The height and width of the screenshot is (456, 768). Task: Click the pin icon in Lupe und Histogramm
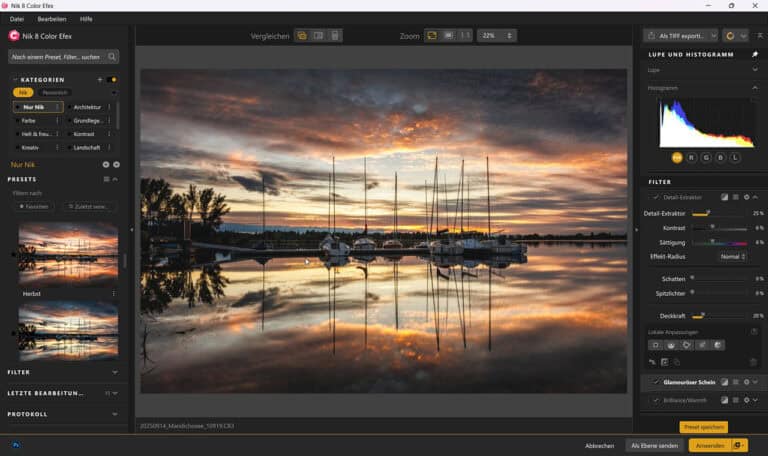point(755,55)
